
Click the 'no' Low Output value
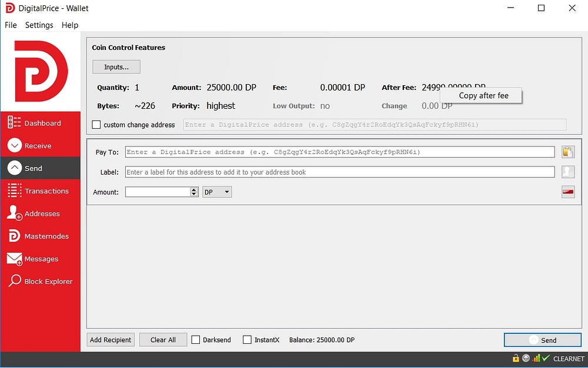[325, 106]
